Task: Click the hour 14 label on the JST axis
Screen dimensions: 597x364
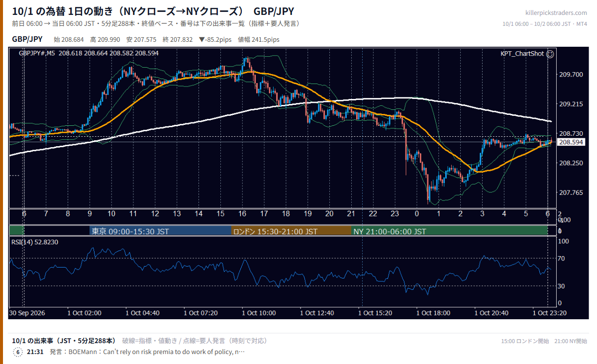Action: coord(199,213)
